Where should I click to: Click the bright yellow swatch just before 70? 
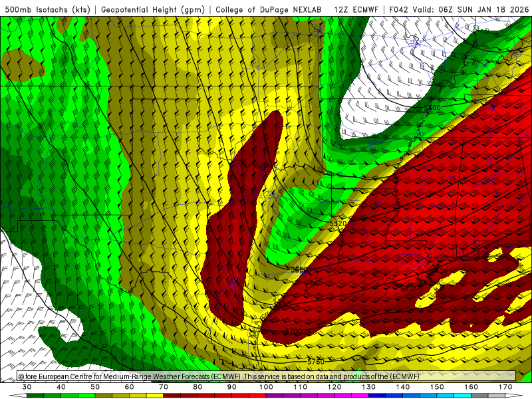coord(155,396)
